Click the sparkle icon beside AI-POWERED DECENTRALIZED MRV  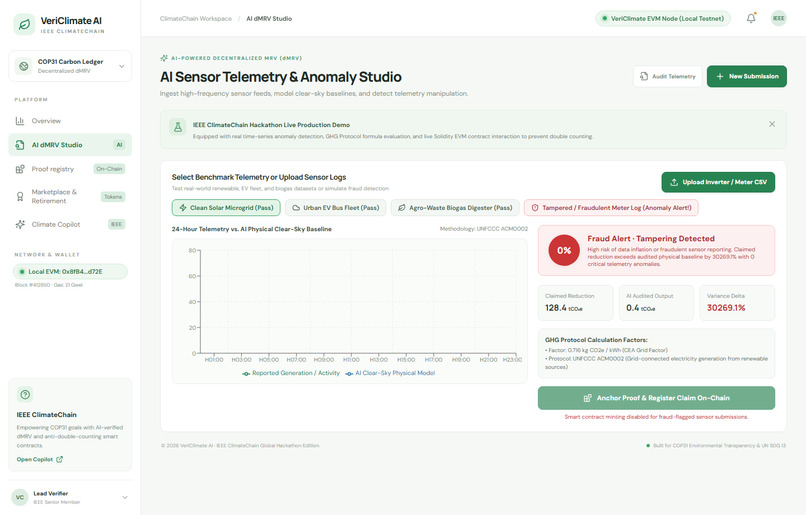164,58
